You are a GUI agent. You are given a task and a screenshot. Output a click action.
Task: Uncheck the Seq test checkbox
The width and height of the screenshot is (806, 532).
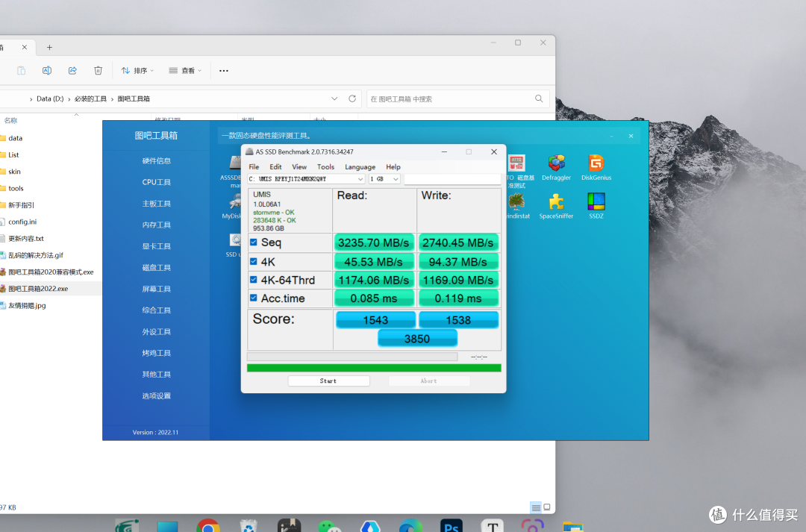[254, 242]
